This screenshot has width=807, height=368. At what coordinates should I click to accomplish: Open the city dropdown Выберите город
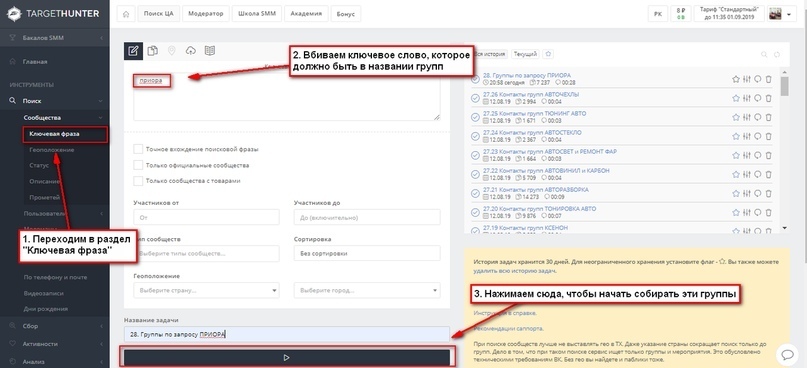click(x=367, y=290)
